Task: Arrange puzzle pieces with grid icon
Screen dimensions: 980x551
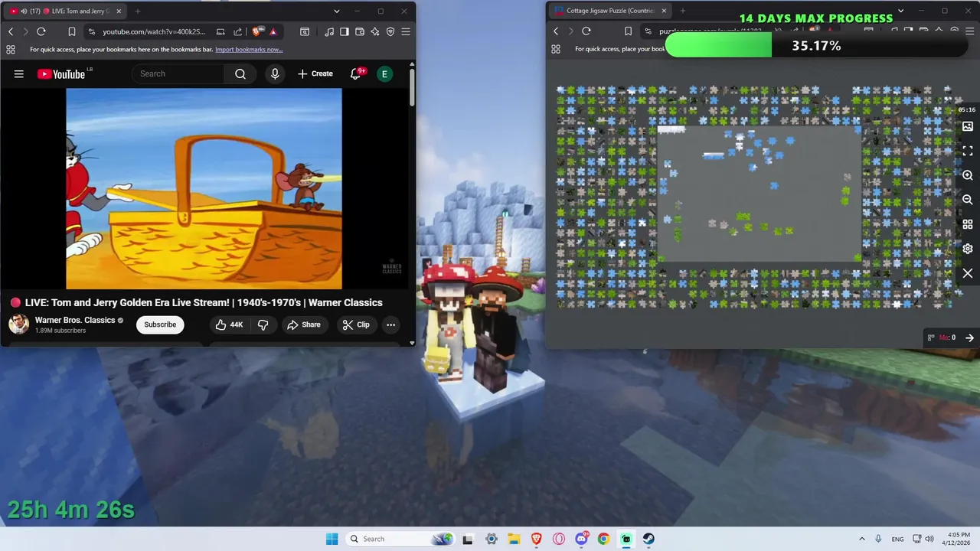Action: click(x=968, y=224)
